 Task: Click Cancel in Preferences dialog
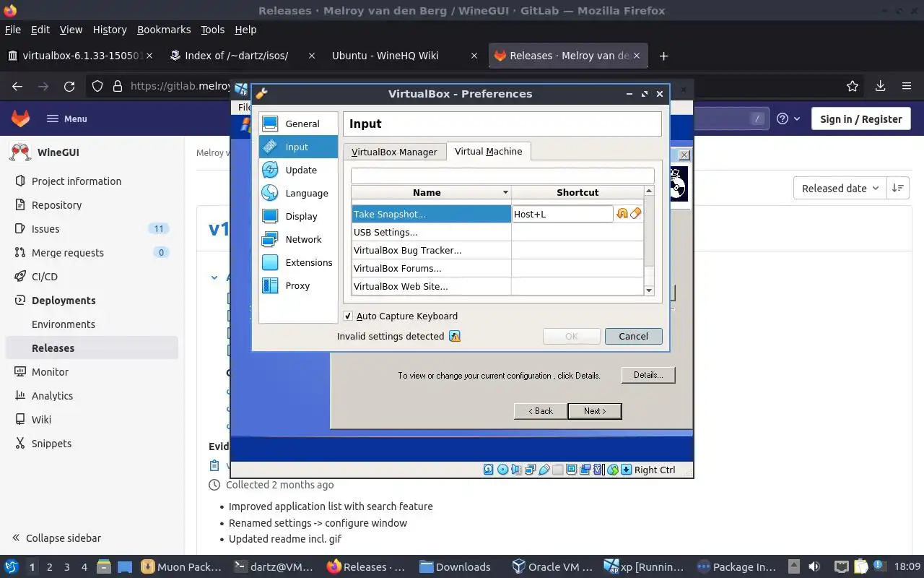(x=633, y=336)
